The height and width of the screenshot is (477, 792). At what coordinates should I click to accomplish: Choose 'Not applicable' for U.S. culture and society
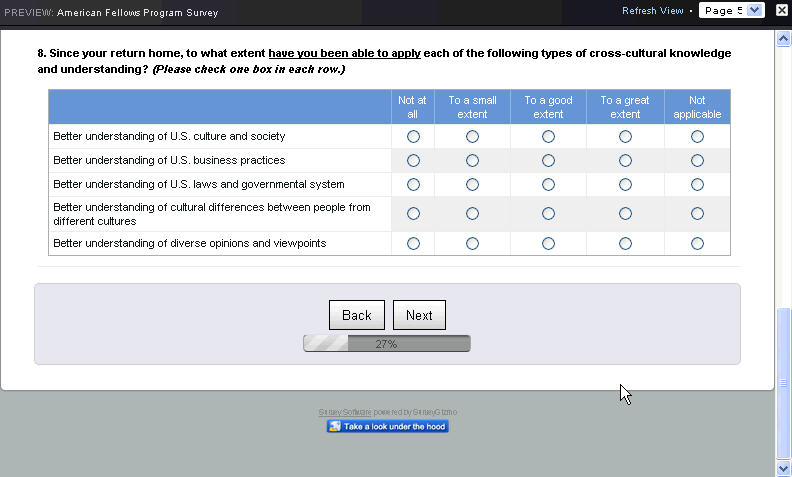tap(697, 136)
